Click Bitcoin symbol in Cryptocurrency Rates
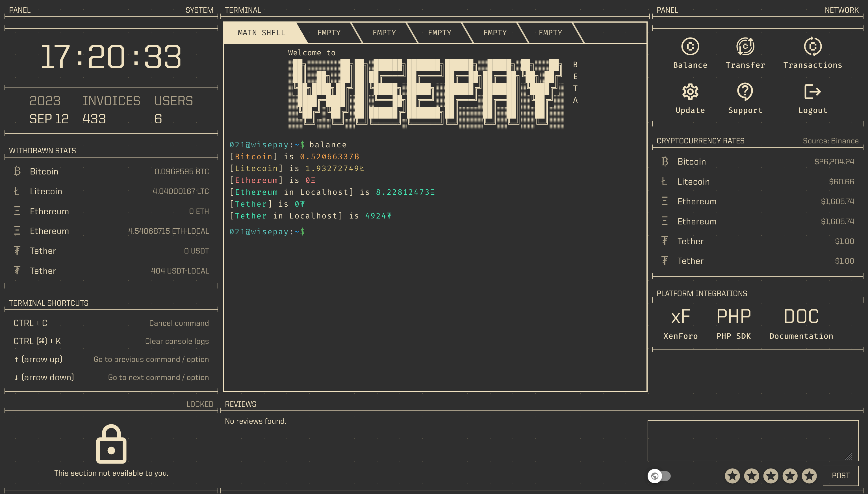Image resolution: width=868 pixels, height=494 pixels. [665, 161]
